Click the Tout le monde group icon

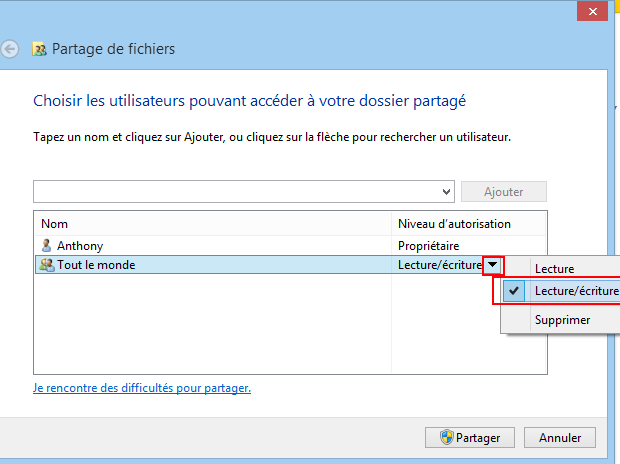pos(47,265)
